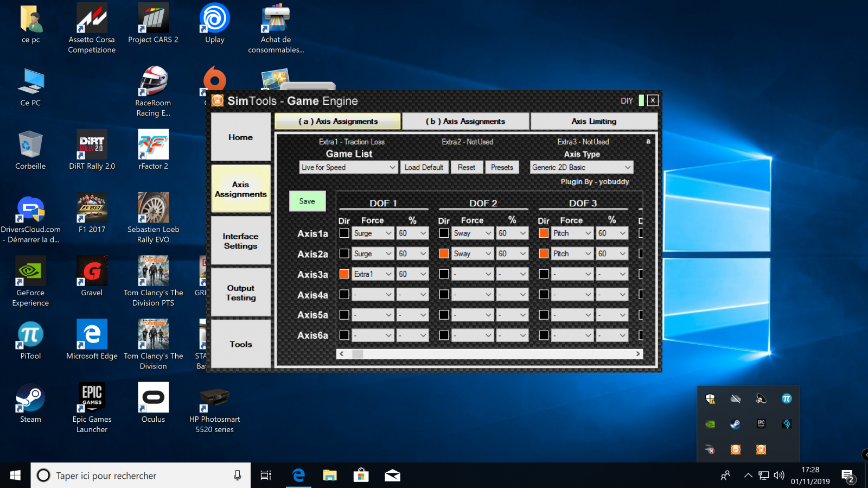Viewport: 868px width, 488px height.
Task: Click horizontal scrollbar thumb in DOF table
Action: pos(358,353)
